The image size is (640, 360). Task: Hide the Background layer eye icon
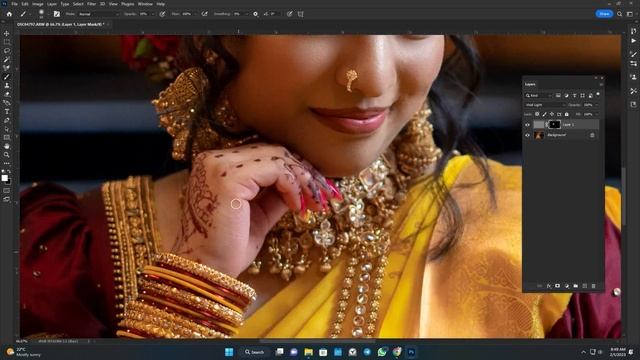527,135
